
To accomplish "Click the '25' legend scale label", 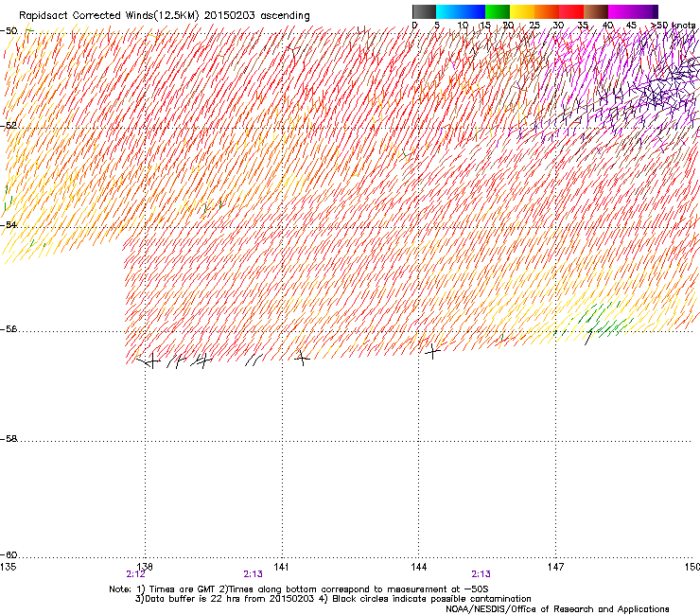I will point(534,25).
